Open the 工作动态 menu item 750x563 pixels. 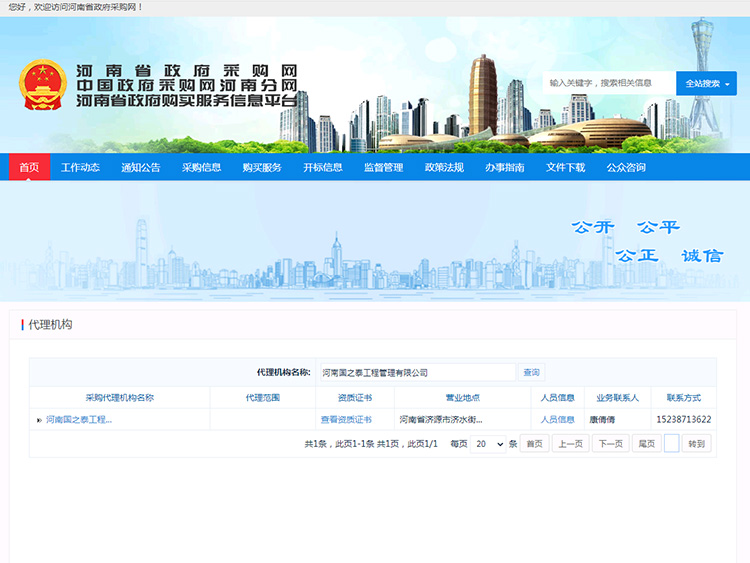tap(80, 167)
